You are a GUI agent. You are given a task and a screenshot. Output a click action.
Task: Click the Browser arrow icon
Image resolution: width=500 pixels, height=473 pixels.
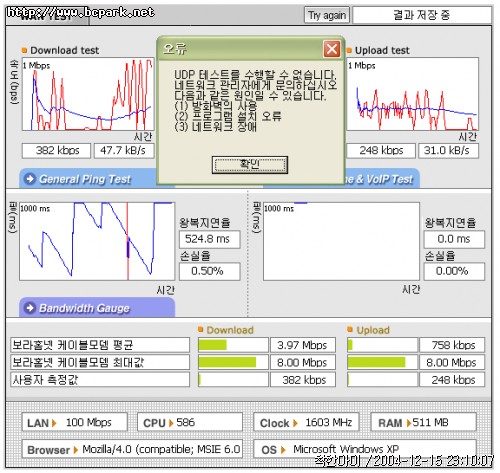pos(76,450)
